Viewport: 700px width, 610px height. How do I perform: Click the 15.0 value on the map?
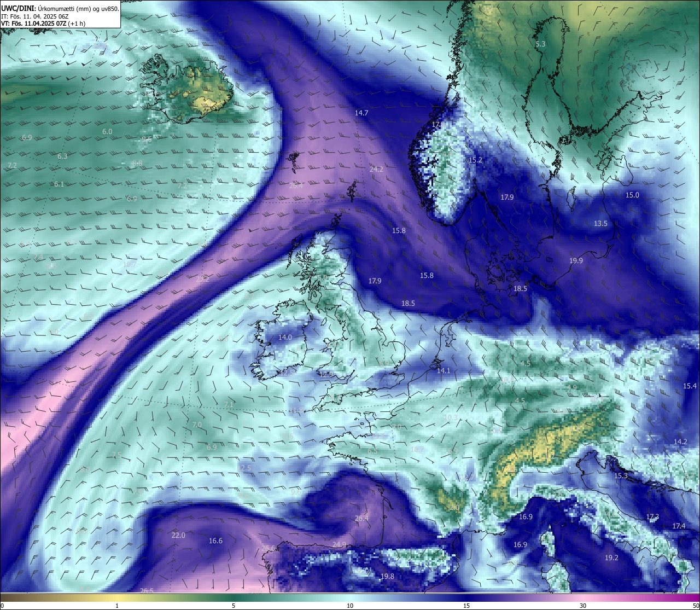(x=632, y=195)
